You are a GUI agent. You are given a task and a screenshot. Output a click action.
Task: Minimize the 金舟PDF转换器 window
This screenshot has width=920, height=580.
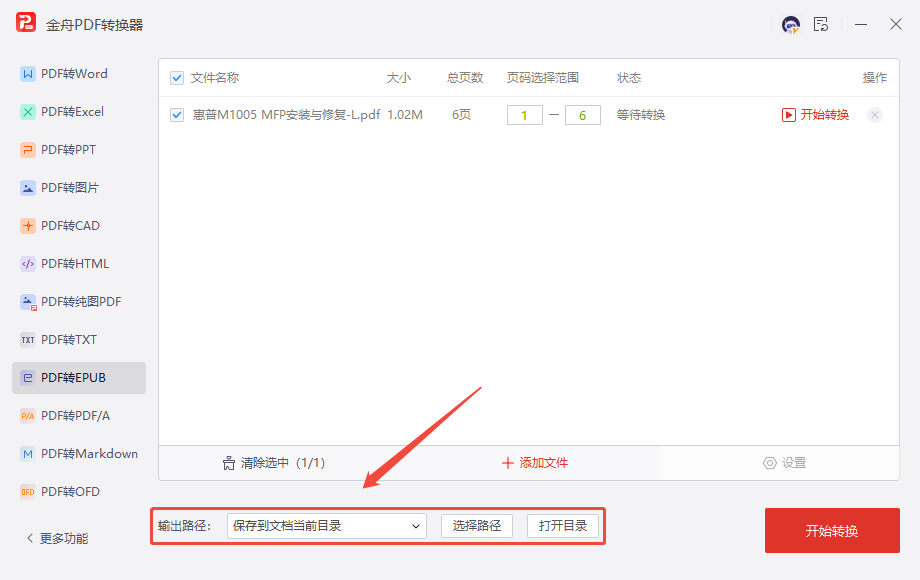tap(861, 25)
